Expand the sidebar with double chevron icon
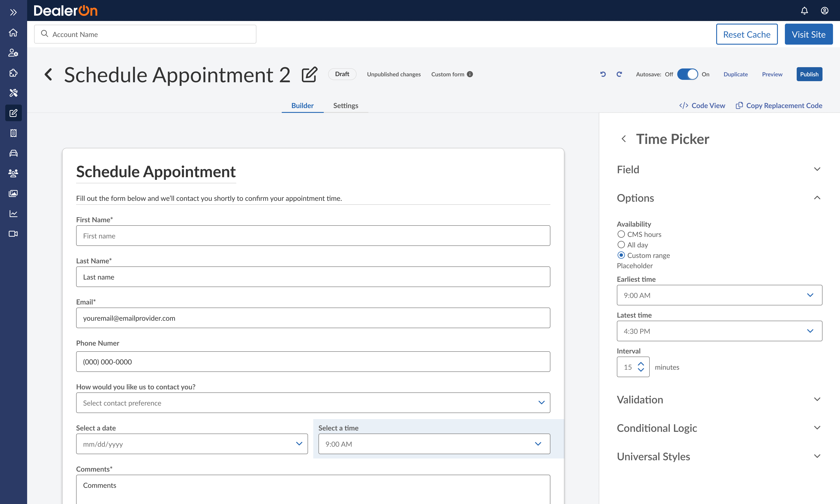 point(13,12)
